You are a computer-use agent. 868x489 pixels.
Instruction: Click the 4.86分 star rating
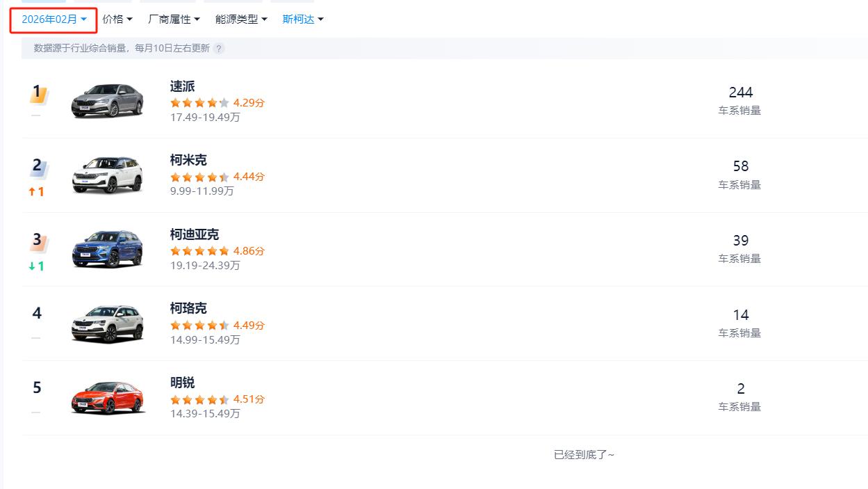218,251
